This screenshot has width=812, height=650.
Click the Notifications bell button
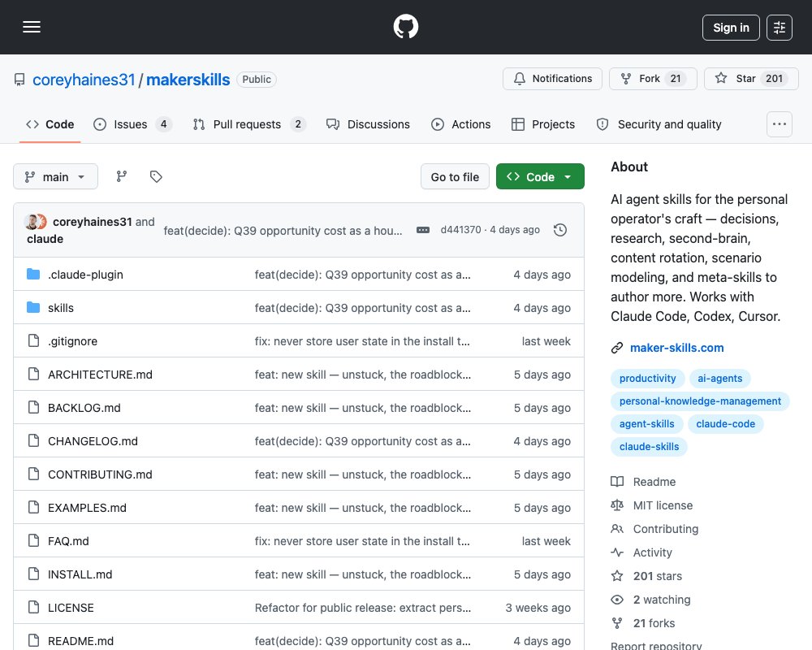click(x=552, y=79)
